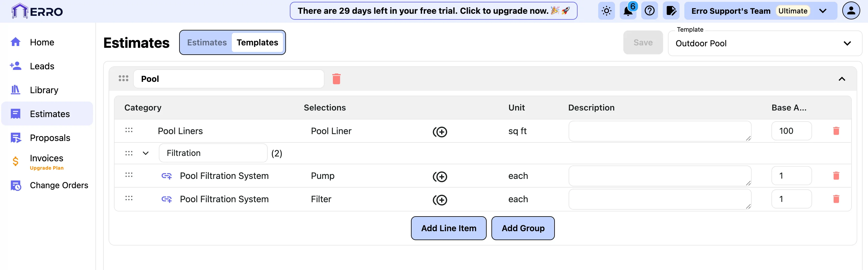Click the Add Group button
The height and width of the screenshot is (270, 868).
click(x=523, y=228)
